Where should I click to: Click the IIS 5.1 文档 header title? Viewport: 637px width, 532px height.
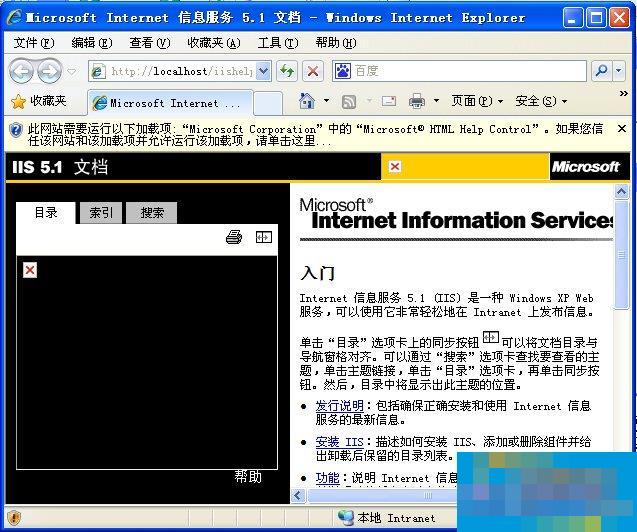coord(60,167)
